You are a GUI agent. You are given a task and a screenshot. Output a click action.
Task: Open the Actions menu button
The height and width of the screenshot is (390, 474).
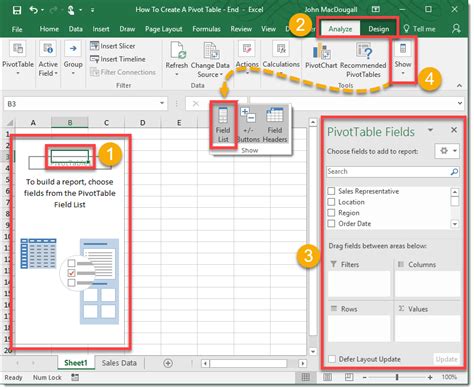(x=247, y=57)
